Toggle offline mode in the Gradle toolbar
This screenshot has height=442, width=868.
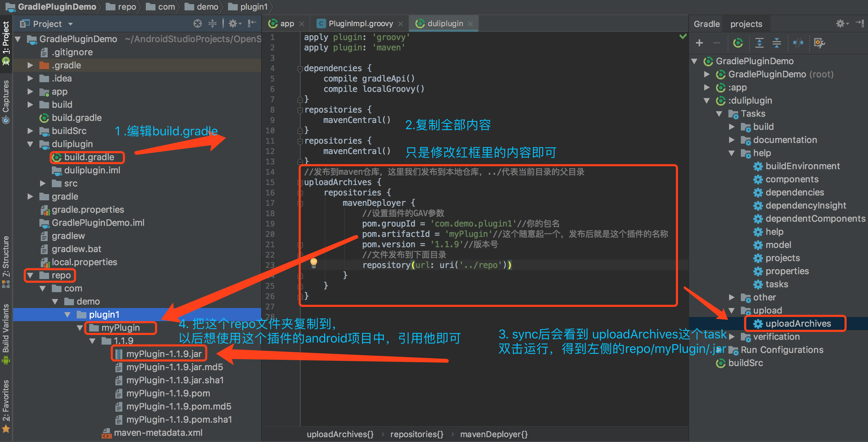pyautogui.click(x=798, y=43)
